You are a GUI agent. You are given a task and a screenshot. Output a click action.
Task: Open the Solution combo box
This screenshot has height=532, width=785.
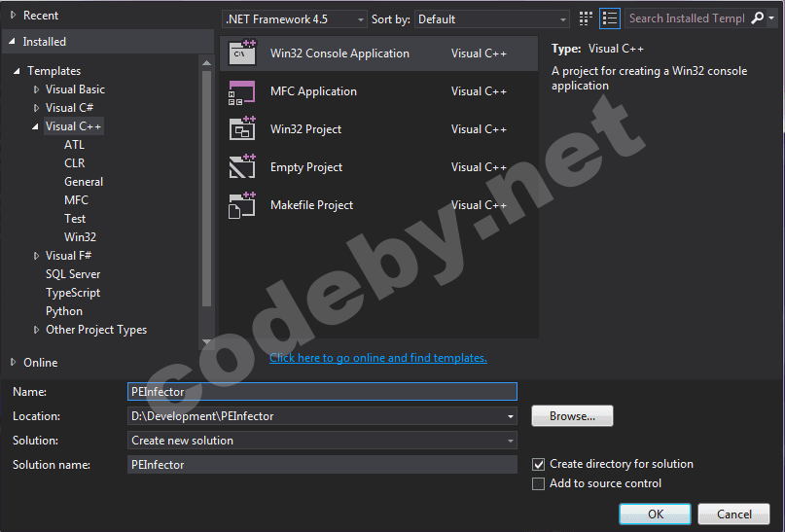(322, 441)
